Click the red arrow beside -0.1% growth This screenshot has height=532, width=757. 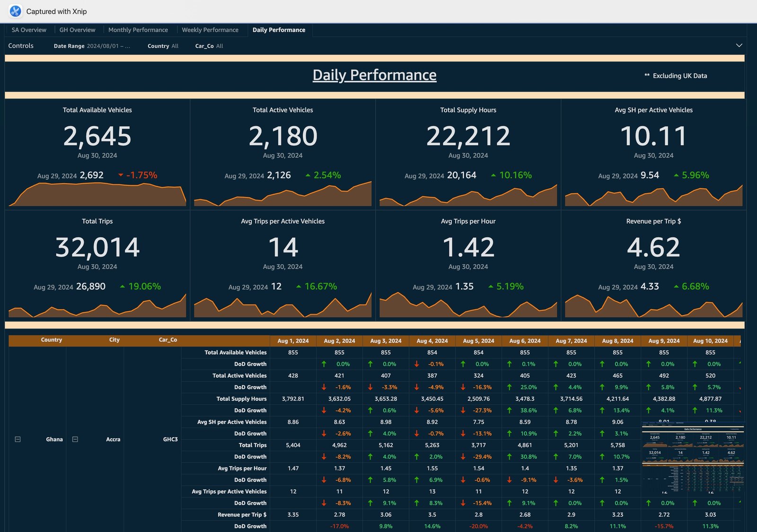tap(417, 364)
